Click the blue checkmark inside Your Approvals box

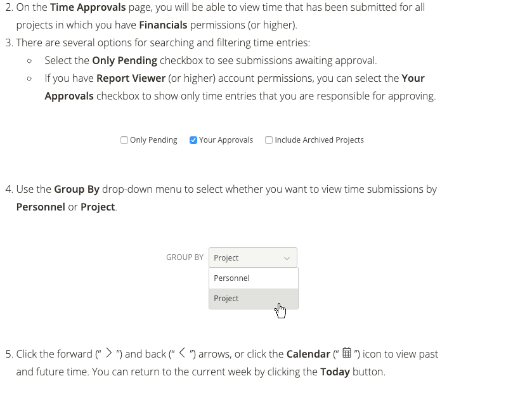pyautogui.click(x=193, y=139)
